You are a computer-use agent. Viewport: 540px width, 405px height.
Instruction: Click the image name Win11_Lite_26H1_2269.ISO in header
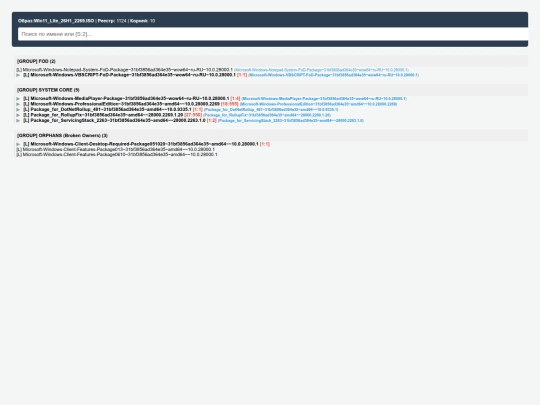coord(64,21)
